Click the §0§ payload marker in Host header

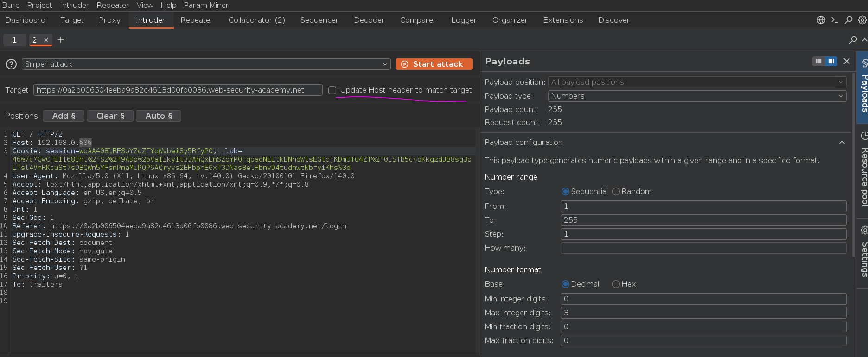[x=85, y=143]
